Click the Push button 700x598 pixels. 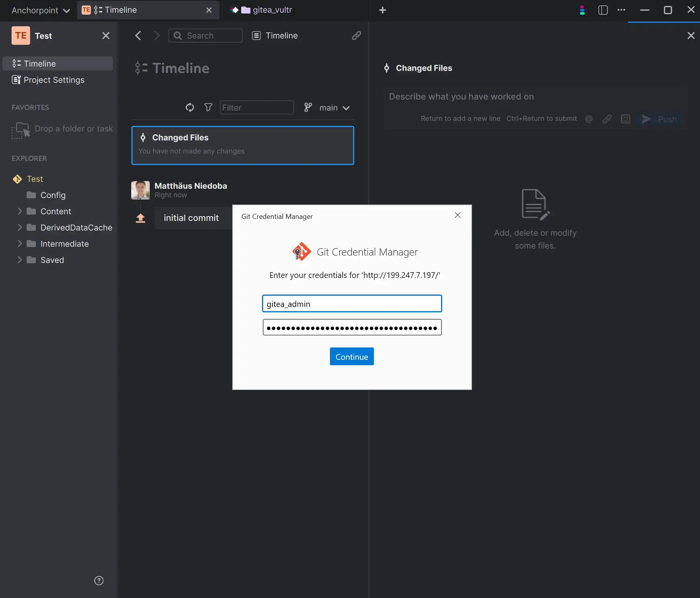[659, 119]
